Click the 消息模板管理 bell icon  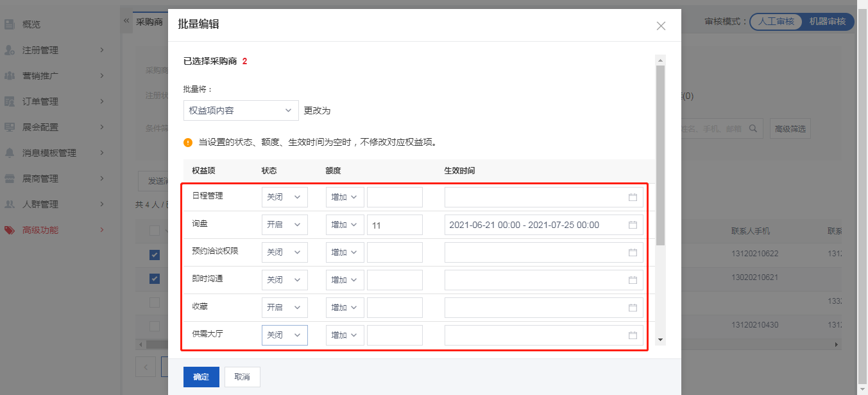click(10, 153)
